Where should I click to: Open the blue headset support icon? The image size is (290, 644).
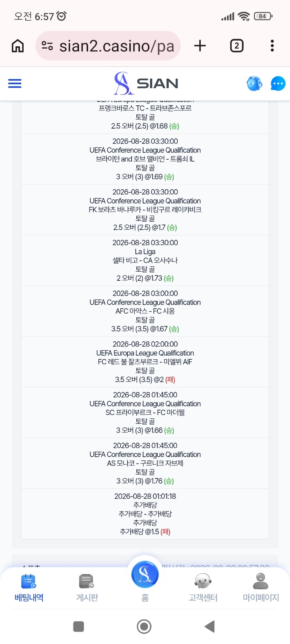pos(254,83)
